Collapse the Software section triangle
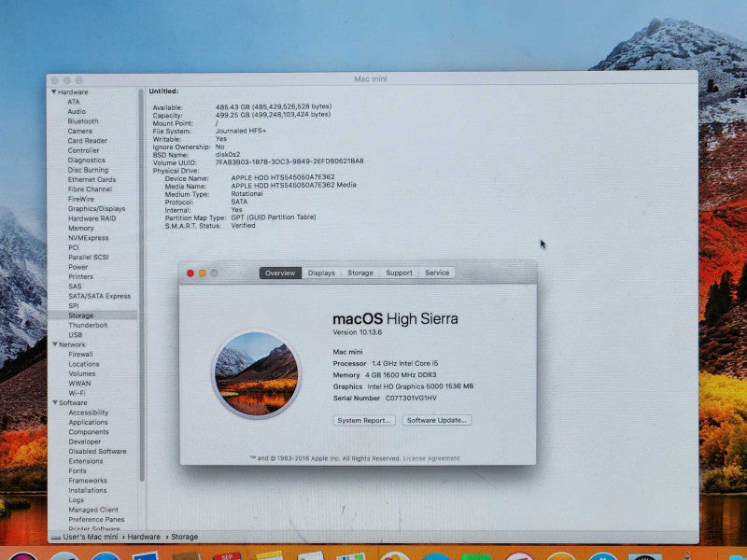 55,402
